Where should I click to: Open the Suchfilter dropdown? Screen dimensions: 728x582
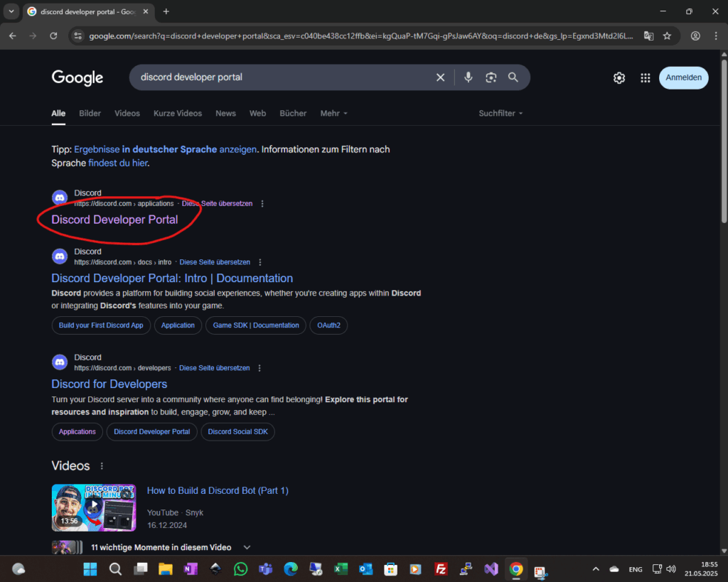500,113
